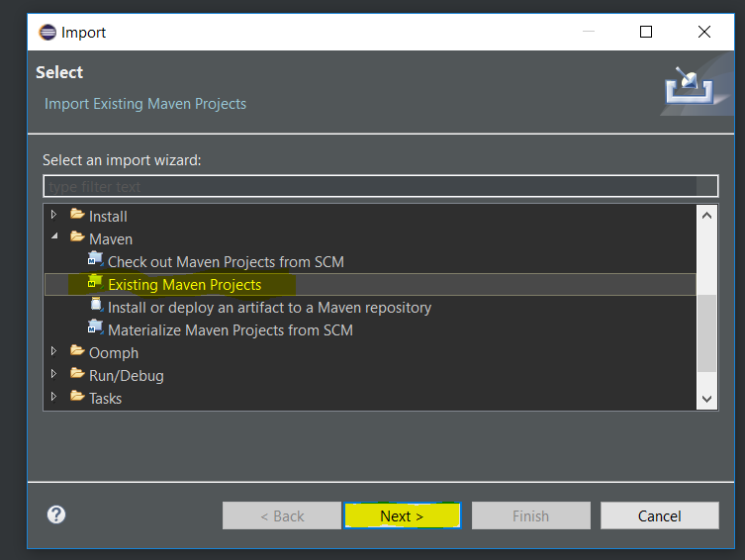Expand the Install category
The image size is (745, 560).
click(53, 215)
